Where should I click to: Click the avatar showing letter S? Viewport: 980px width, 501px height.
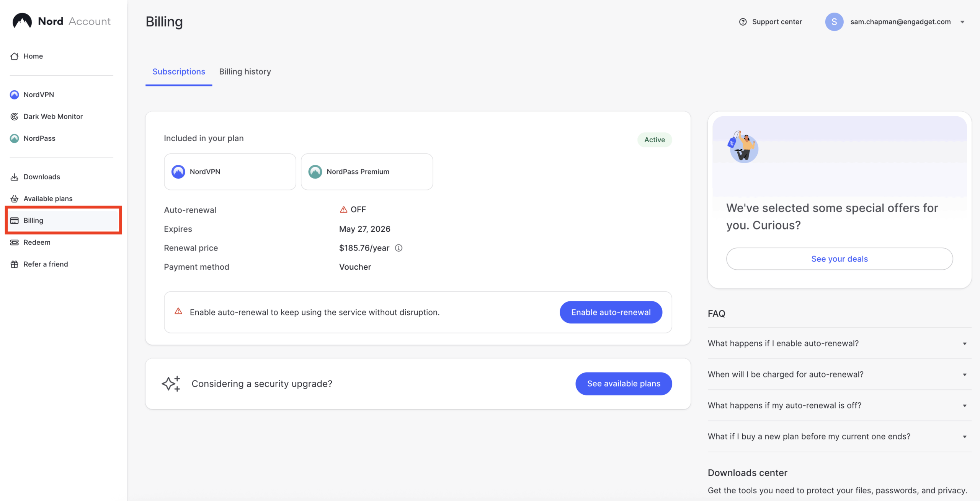[x=835, y=22]
